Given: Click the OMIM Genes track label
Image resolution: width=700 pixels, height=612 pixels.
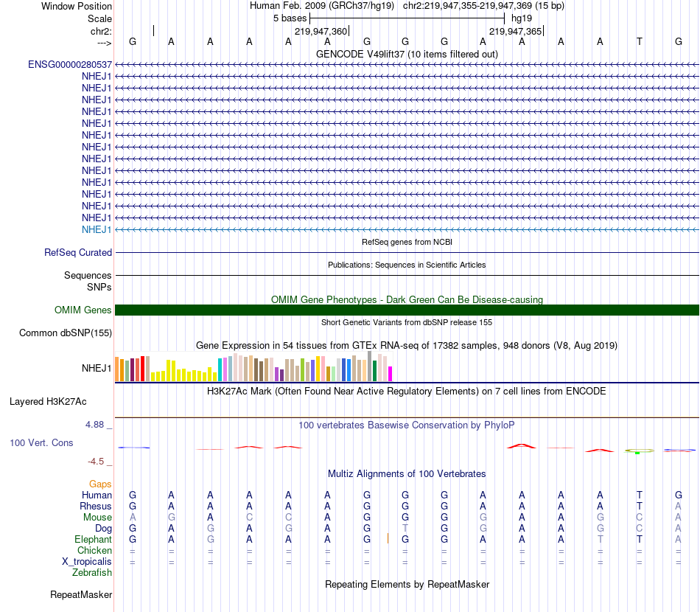Looking at the screenshot, I should pos(83,310).
